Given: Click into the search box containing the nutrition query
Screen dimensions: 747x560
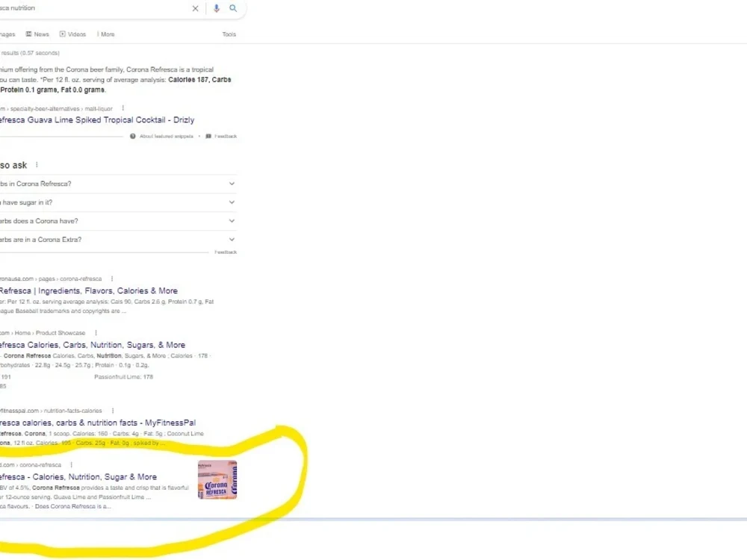Looking at the screenshot, I should (x=93, y=8).
